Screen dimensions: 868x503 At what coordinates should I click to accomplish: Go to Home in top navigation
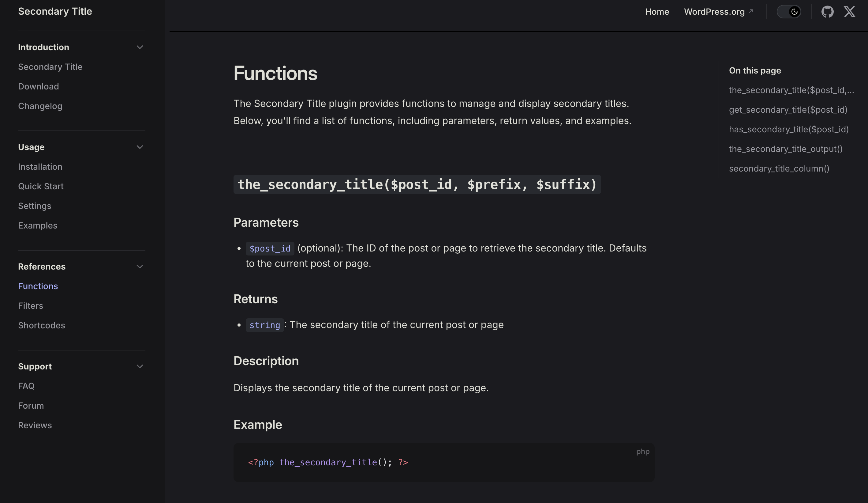click(x=657, y=12)
